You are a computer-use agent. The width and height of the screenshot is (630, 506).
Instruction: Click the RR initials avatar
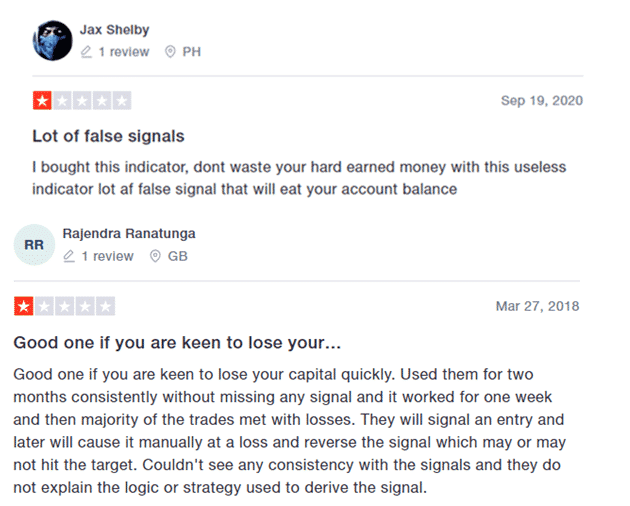tap(34, 245)
